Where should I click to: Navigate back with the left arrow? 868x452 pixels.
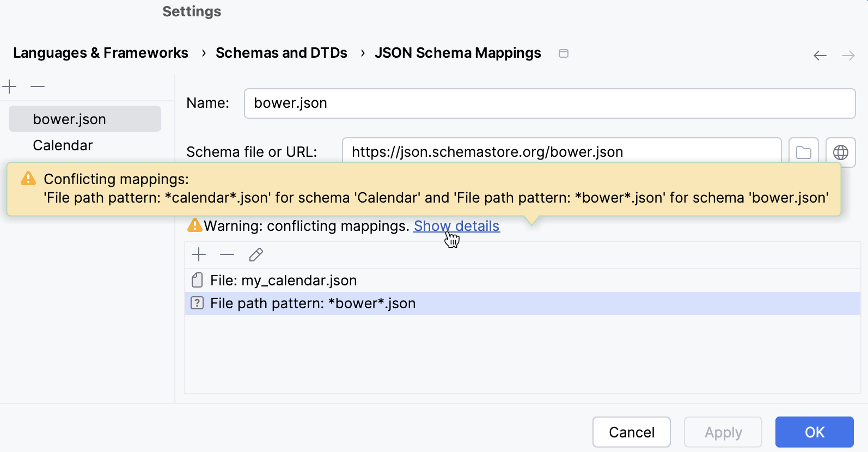tap(820, 56)
